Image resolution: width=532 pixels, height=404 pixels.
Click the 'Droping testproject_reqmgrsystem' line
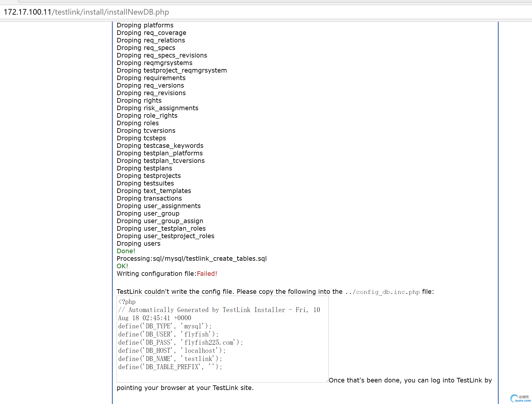(x=172, y=70)
